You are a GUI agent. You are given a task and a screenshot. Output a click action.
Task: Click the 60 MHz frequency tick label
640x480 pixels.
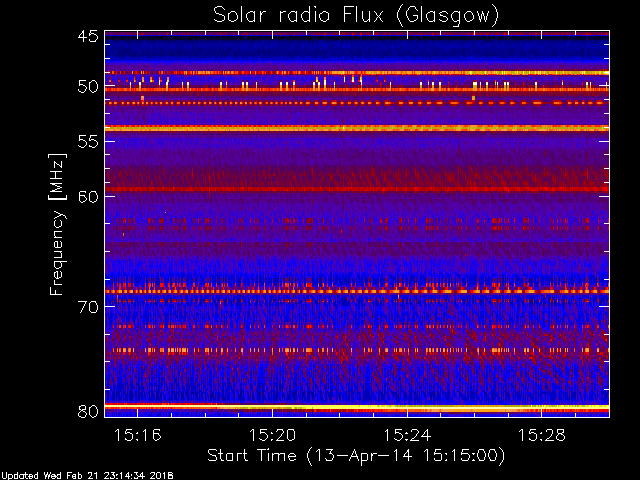tap(87, 196)
